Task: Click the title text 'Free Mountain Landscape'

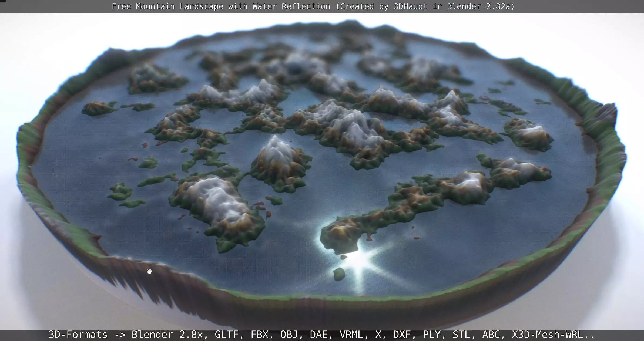Action: click(x=167, y=6)
